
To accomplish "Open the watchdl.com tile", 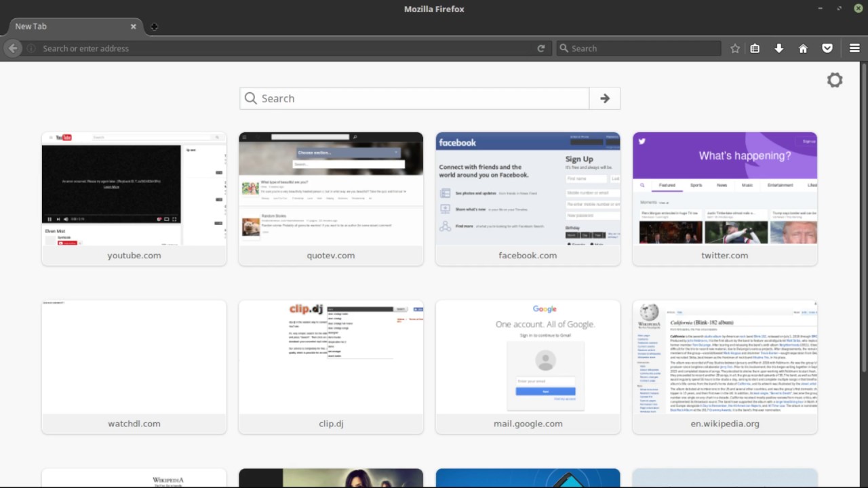I will 134,367.
